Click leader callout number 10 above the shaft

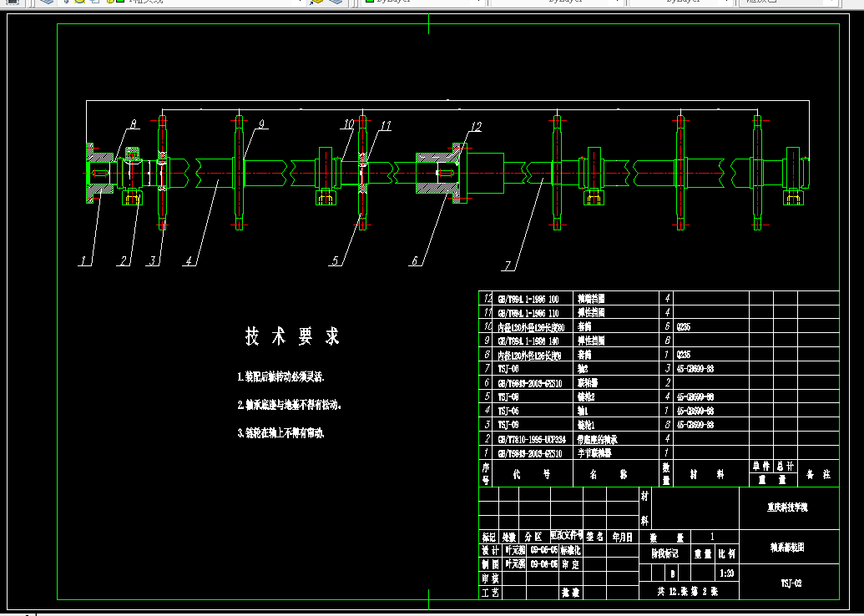[x=348, y=124]
